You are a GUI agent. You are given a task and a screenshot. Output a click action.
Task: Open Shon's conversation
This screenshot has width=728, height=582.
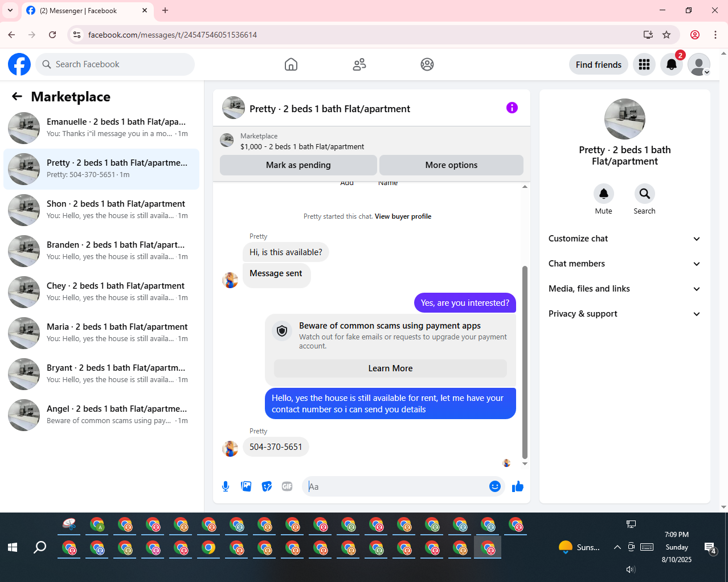101,210
